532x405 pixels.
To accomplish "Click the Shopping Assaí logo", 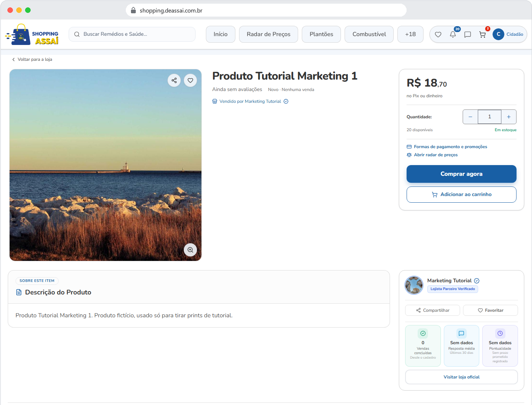I will click(32, 34).
